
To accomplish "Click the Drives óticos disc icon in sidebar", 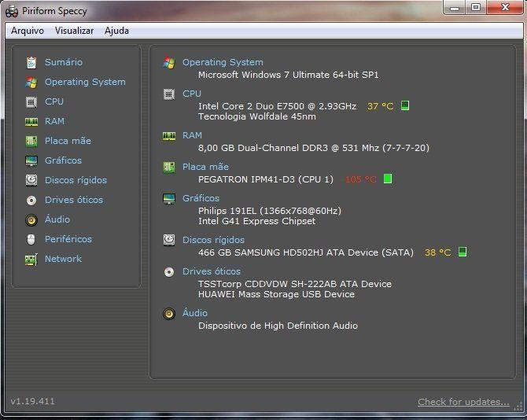I will click(x=31, y=200).
